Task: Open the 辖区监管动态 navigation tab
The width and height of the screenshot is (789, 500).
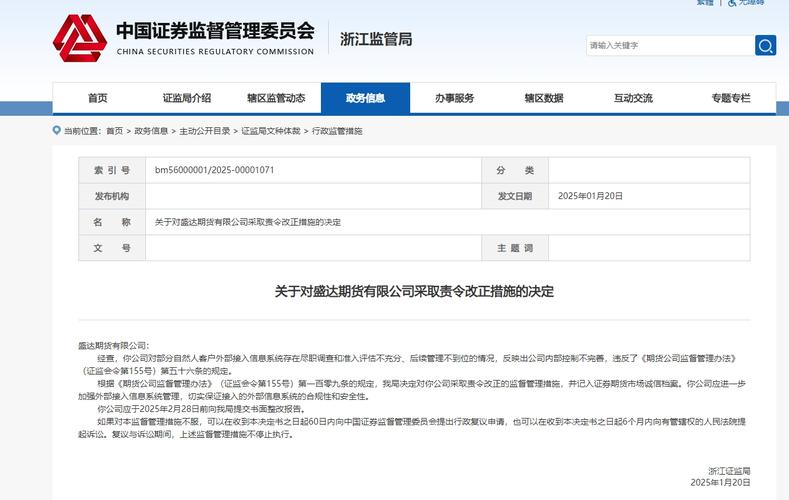Action: point(276,98)
